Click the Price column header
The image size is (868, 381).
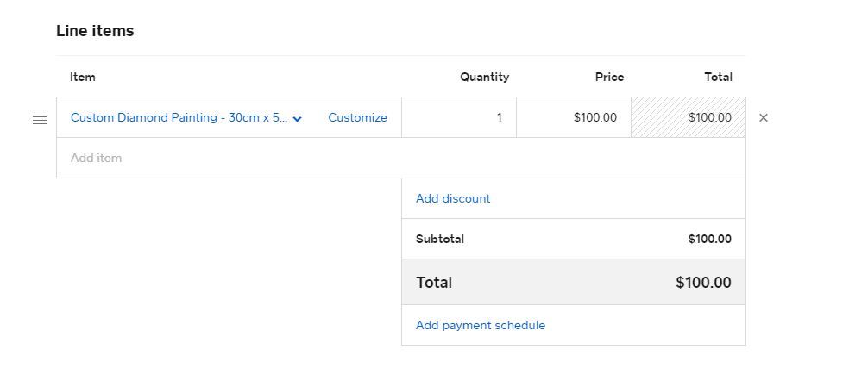[x=609, y=78]
